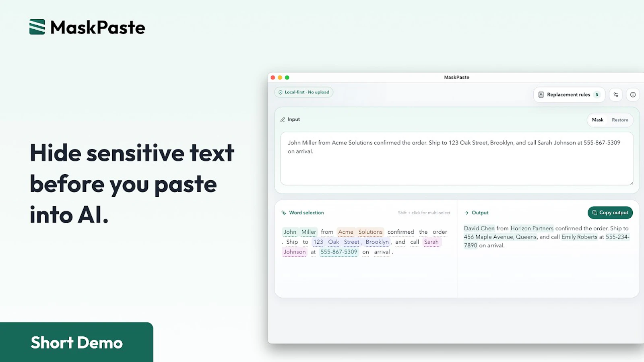Open Replacement rules panel
644x362 pixels.
tap(569, 95)
